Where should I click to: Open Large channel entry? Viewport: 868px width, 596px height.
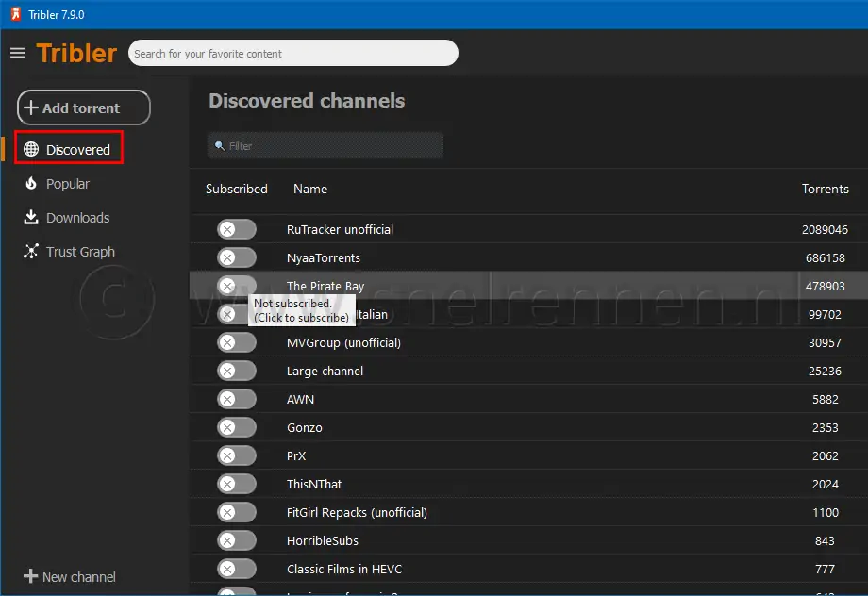325,372
